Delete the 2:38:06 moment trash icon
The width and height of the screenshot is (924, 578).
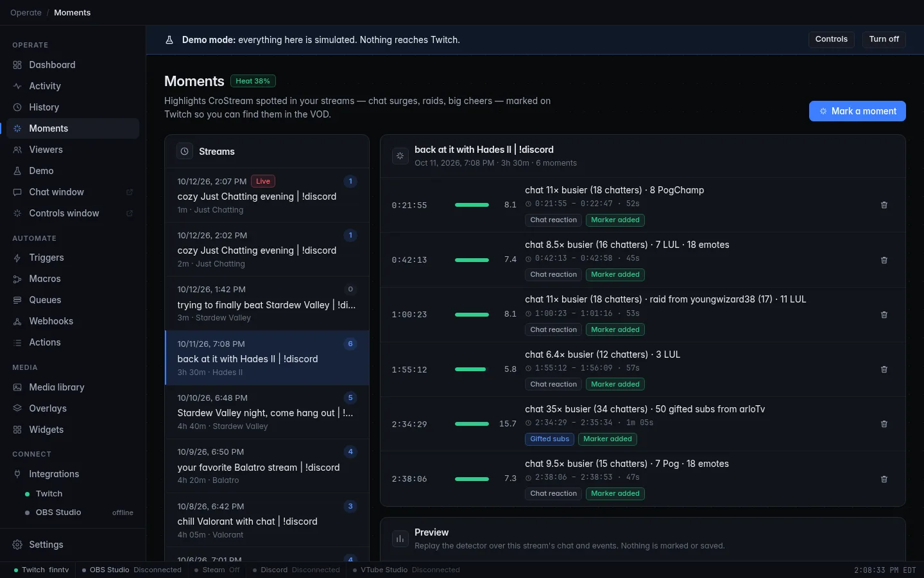[884, 479]
